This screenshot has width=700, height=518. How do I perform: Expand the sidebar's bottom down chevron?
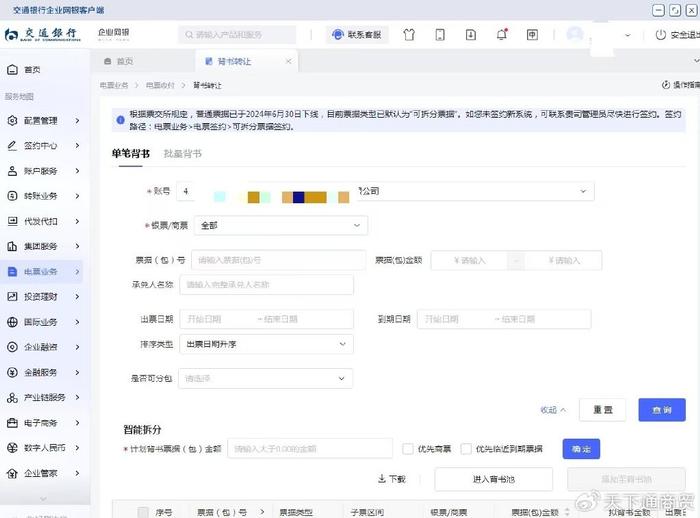[x=43, y=498]
